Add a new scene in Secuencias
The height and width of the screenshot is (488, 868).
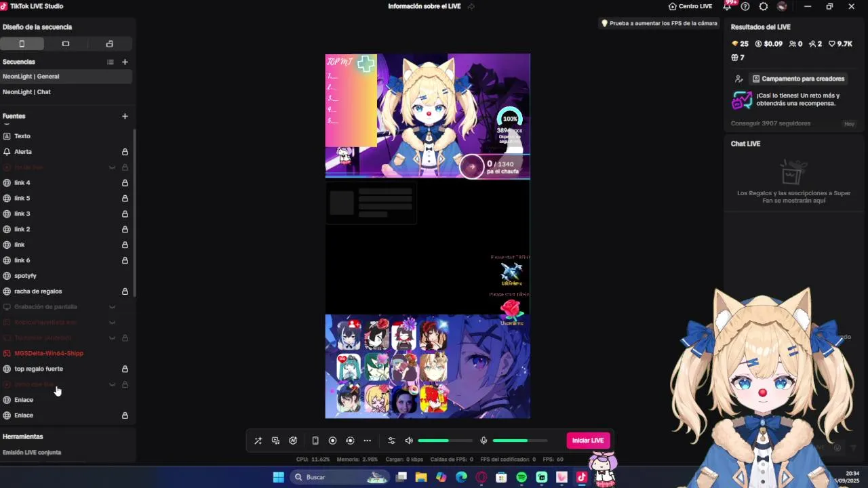(125, 62)
